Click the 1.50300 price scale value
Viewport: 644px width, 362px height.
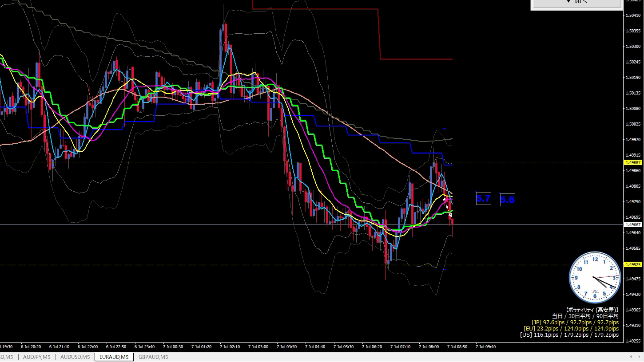pyautogui.click(x=632, y=47)
